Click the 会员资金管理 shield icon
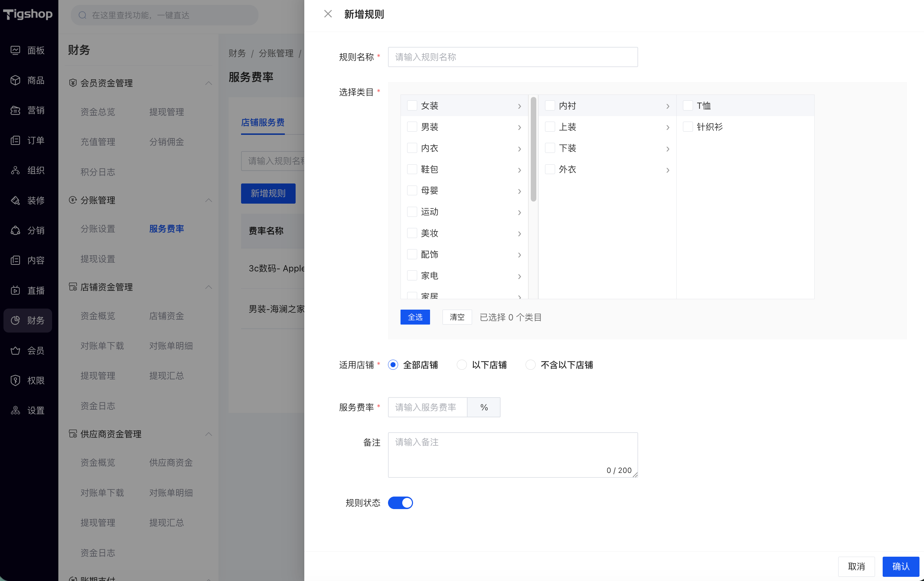 (73, 83)
